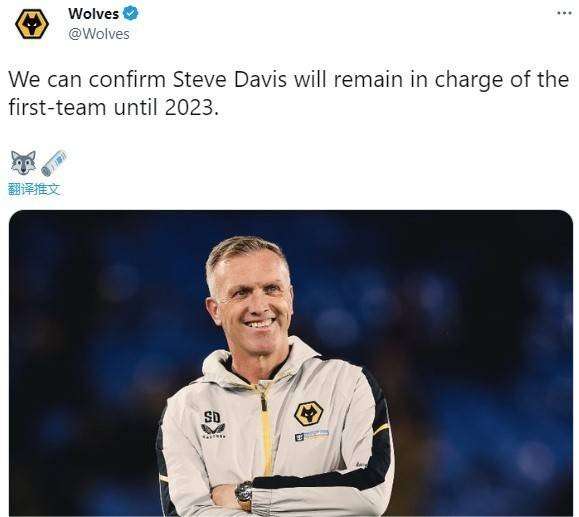Click the Wolves crest on the jacket
The height and width of the screenshot is (517, 579).
(x=309, y=414)
